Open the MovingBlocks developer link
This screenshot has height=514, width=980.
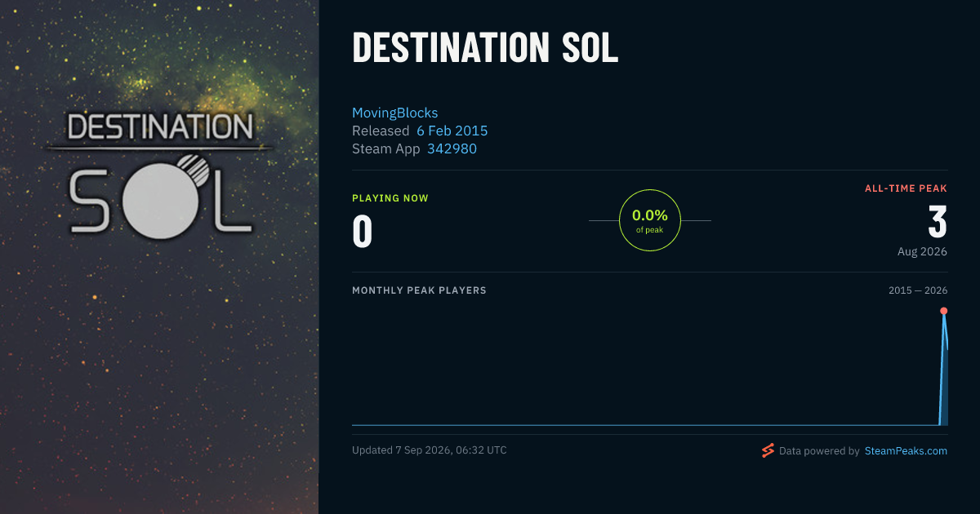pos(395,113)
